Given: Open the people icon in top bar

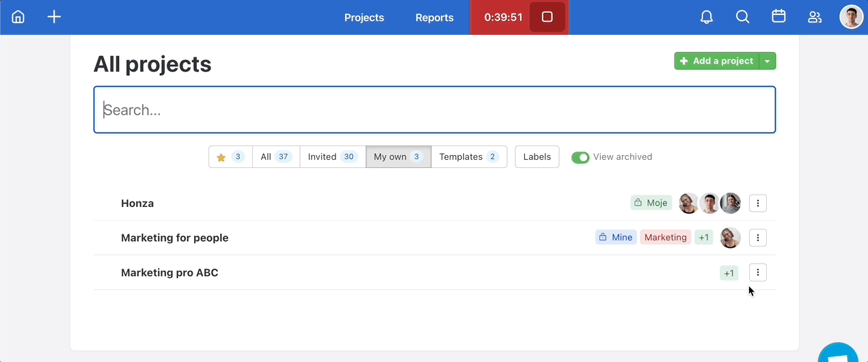Looking at the screenshot, I should point(815,17).
